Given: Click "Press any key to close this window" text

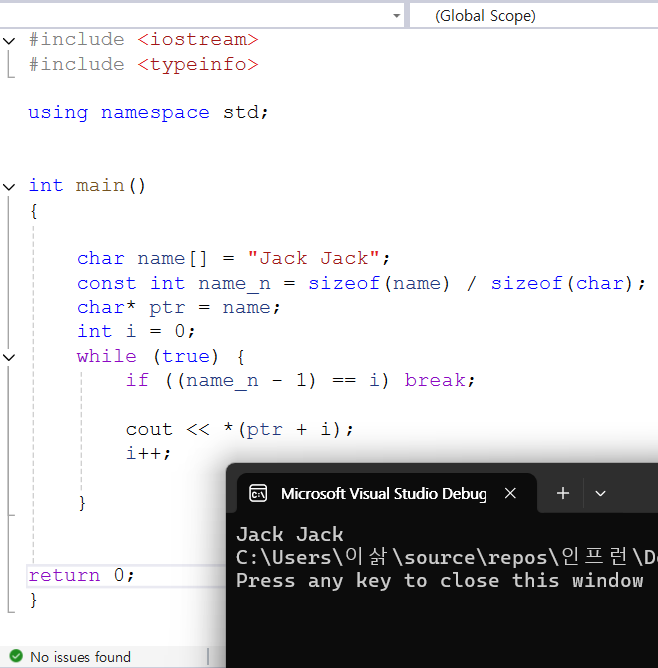Looking at the screenshot, I should point(440,581).
